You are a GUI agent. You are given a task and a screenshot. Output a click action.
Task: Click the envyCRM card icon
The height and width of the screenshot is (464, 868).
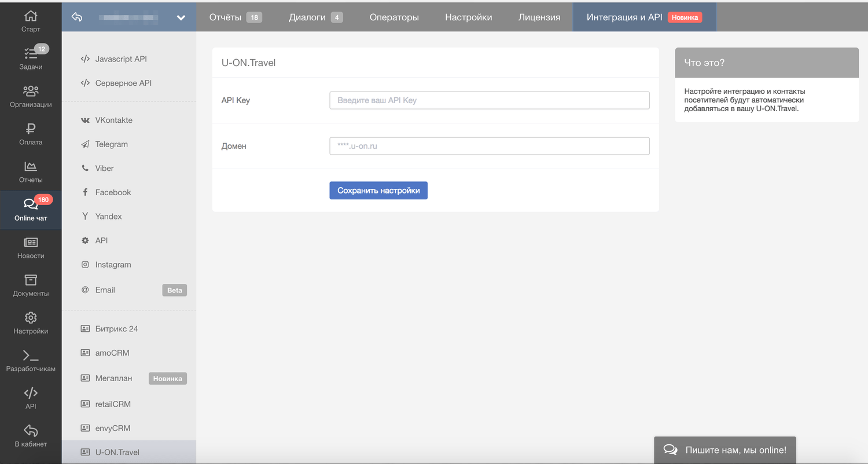85,428
